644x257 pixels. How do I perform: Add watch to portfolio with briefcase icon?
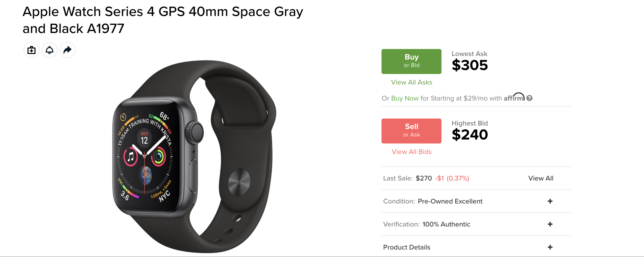(x=31, y=50)
